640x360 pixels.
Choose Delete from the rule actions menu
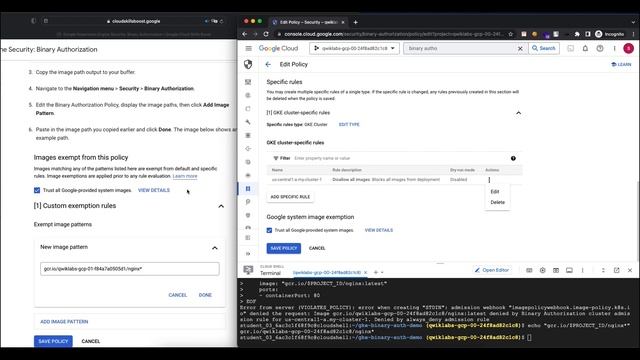[x=497, y=202]
